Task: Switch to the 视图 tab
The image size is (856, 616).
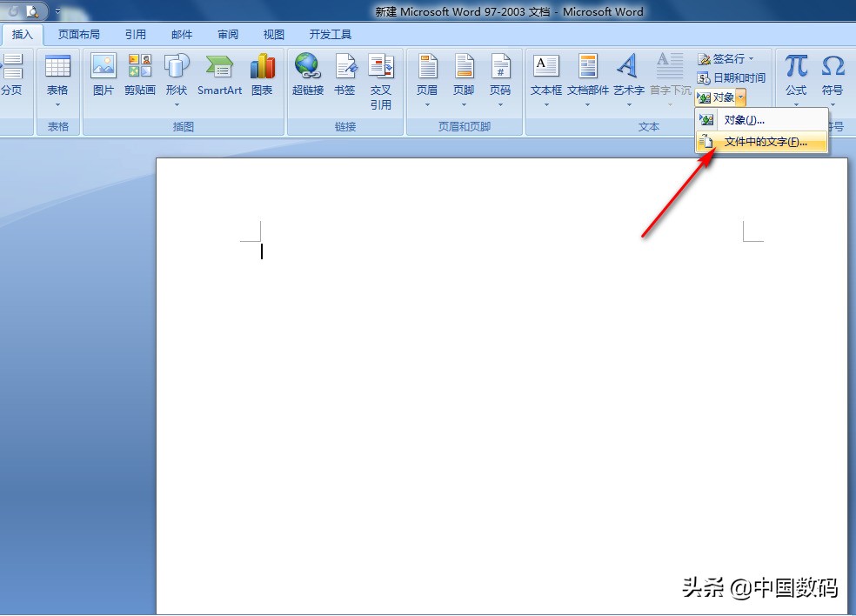Action: click(x=273, y=35)
